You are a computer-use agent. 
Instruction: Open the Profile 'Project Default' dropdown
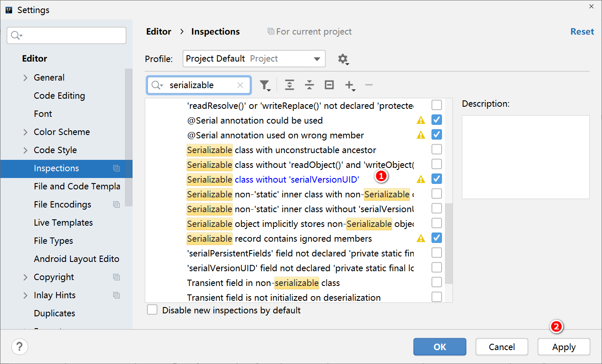point(254,59)
